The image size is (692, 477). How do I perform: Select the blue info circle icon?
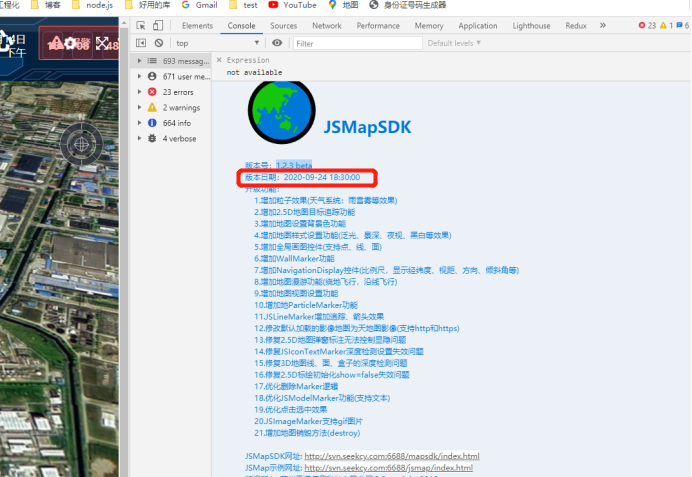point(152,123)
